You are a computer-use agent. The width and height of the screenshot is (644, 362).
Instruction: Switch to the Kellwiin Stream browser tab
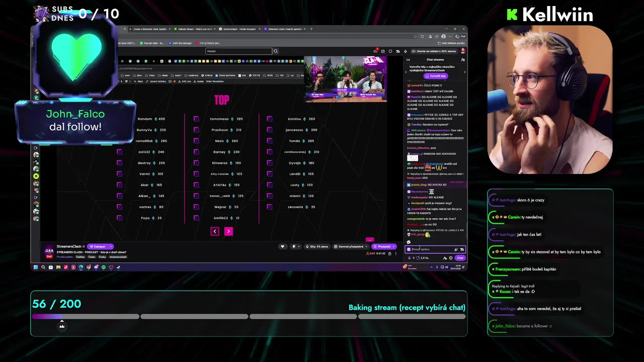click(x=194, y=29)
